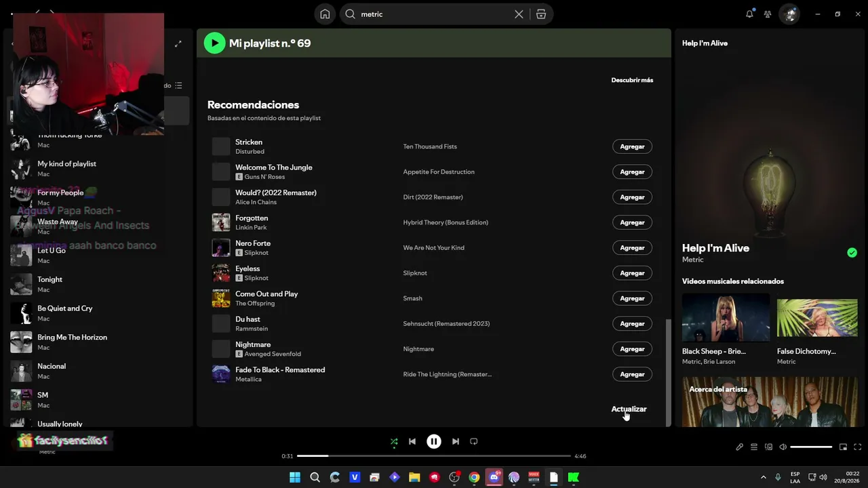The image size is (868, 488).
Task: Open the lyrics microphone icon
Action: click(740, 447)
